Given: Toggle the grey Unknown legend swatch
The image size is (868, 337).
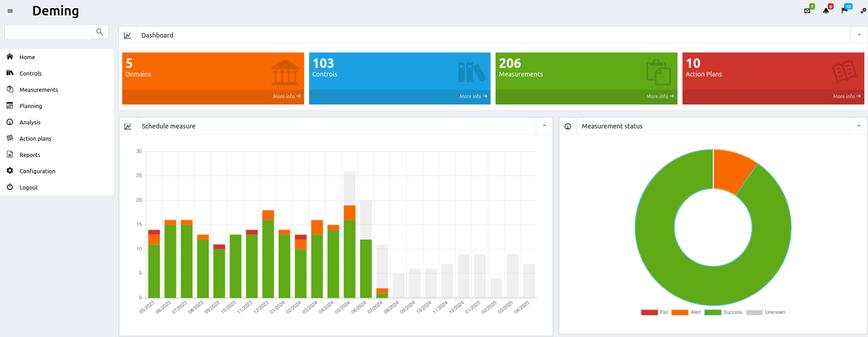Looking at the screenshot, I should pyautogui.click(x=754, y=312).
